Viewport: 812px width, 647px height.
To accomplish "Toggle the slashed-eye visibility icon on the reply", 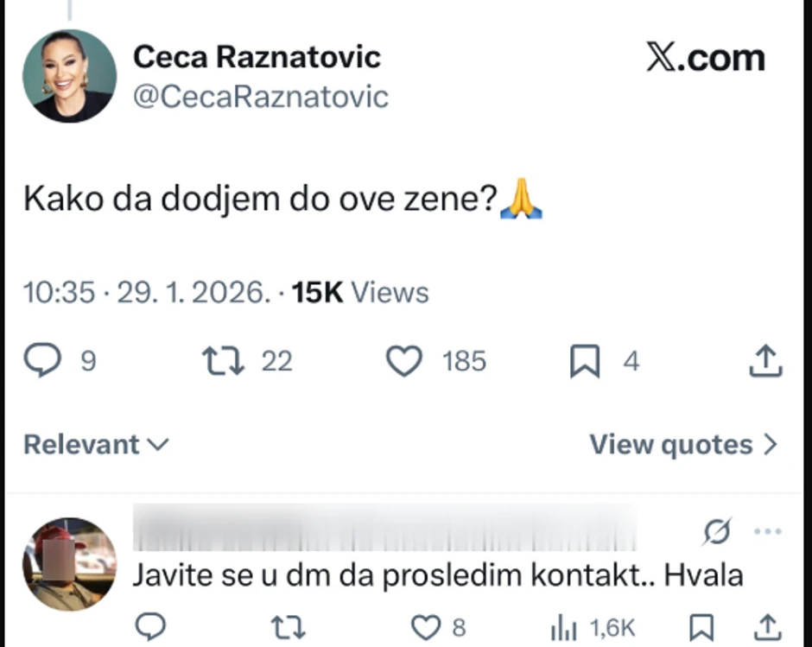I will (717, 532).
